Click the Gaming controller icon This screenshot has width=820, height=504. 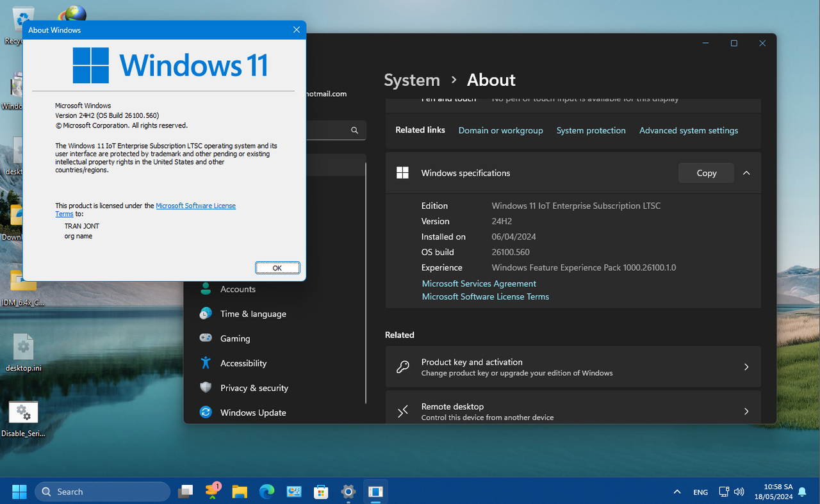click(206, 338)
